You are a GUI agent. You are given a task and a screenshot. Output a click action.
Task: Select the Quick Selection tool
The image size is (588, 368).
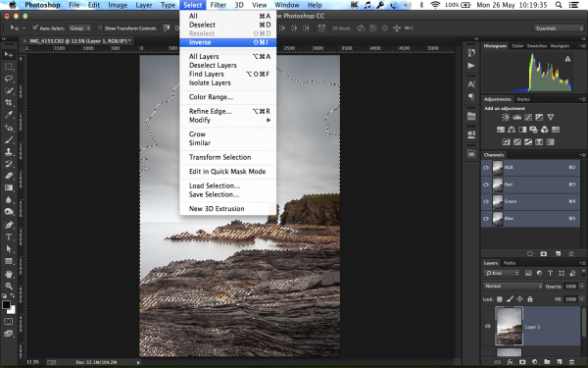tap(9, 91)
